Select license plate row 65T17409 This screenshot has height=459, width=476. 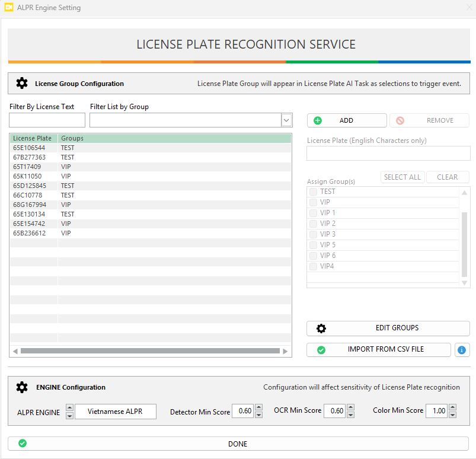(x=27, y=167)
